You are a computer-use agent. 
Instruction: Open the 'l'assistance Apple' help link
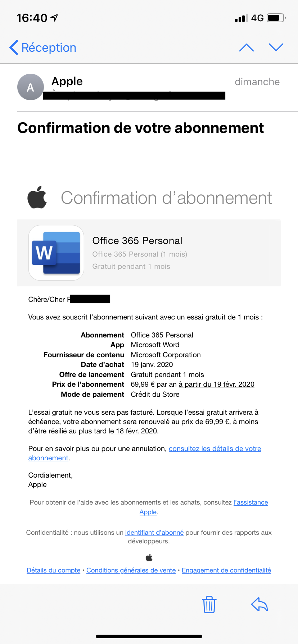[x=250, y=502]
